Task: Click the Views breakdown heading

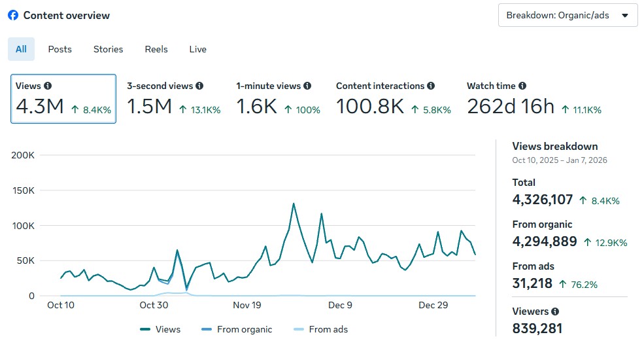Action: (x=555, y=147)
